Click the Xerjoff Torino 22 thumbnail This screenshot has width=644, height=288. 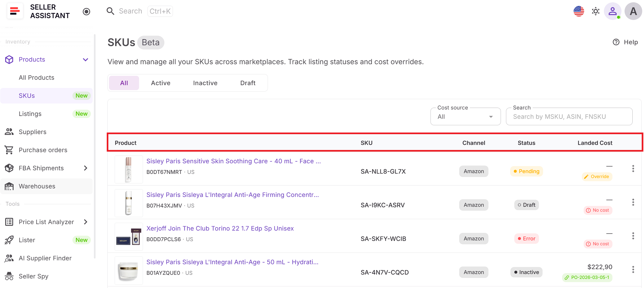point(129,237)
